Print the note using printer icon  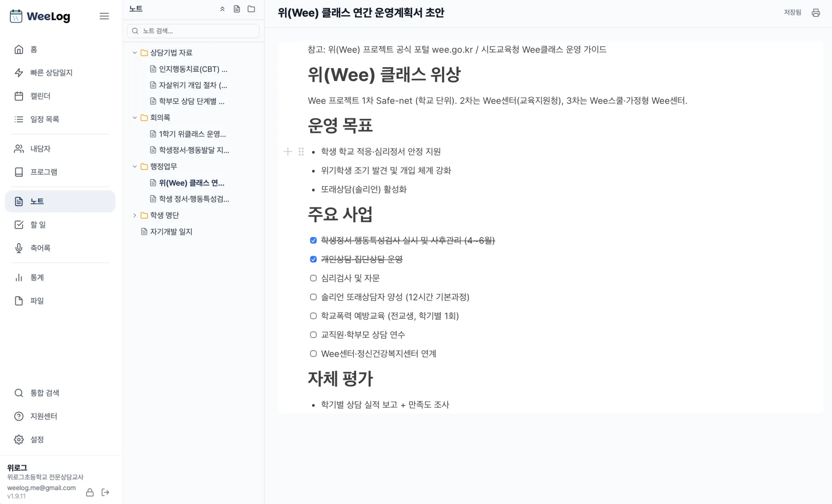pos(816,13)
